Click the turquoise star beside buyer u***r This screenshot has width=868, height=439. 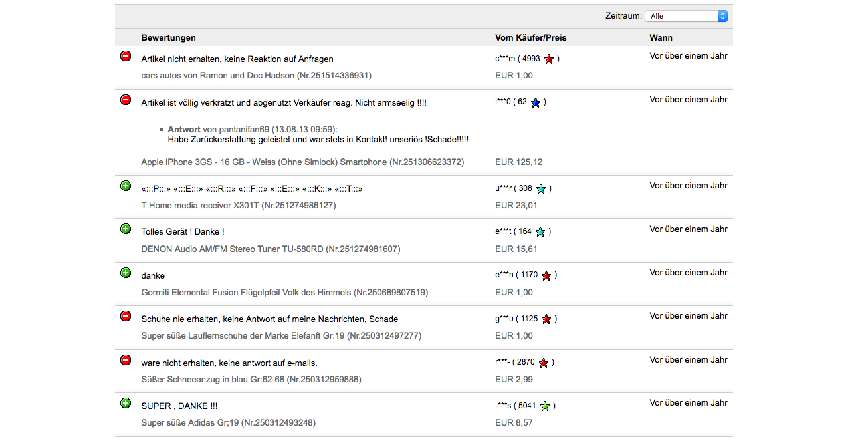pos(541,189)
